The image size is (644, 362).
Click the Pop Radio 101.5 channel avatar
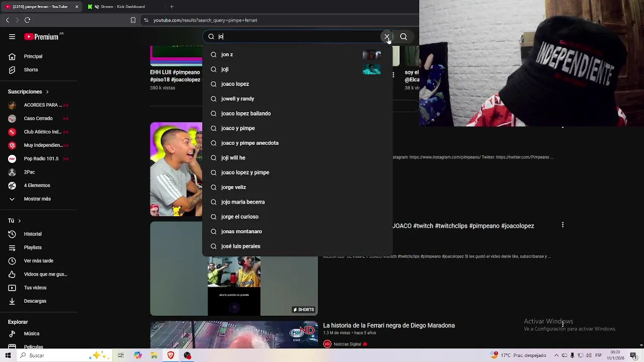[x=12, y=159]
